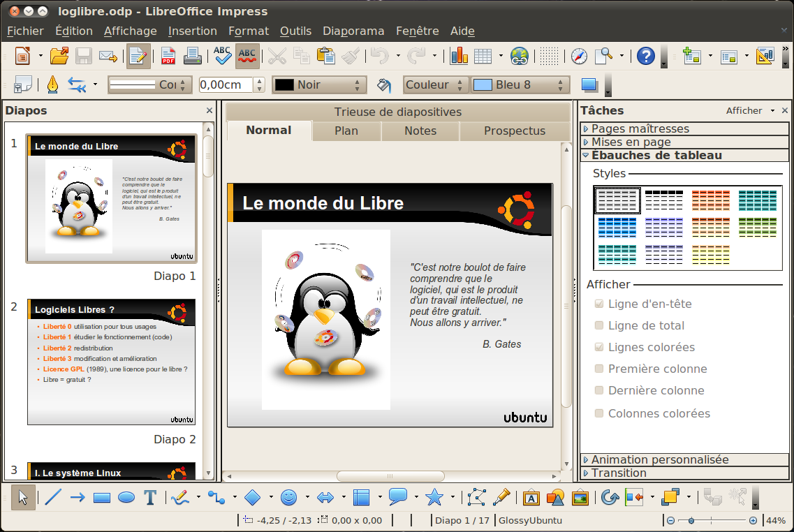Open the Help icon in toolbar
The width and height of the screenshot is (794, 532).
click(x=646, y=56)
